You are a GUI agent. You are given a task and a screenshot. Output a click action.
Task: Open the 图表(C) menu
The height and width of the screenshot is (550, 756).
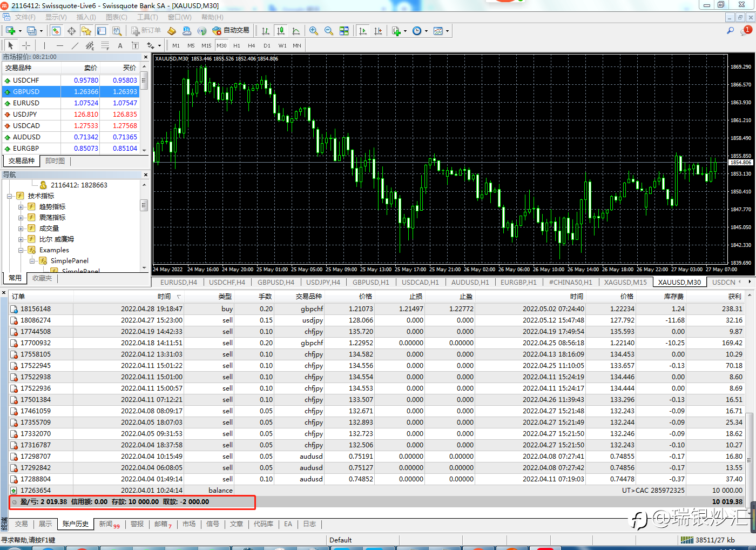[116, 17]
